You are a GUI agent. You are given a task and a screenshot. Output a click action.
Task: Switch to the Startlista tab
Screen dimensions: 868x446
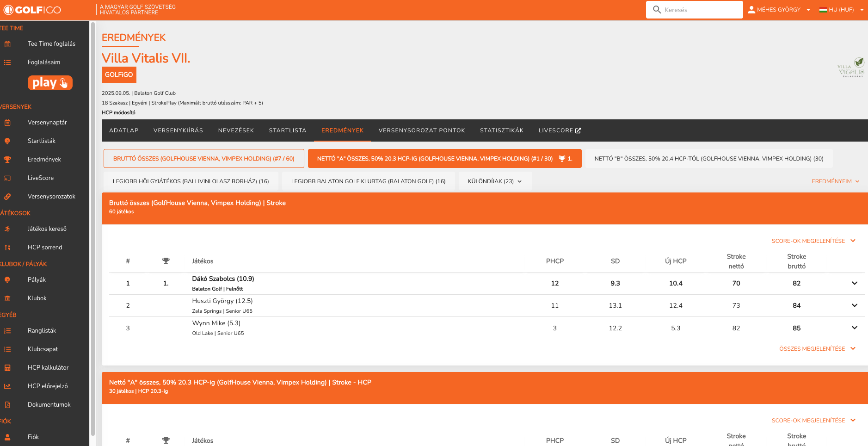pyautogui.click(x=288, y=130)
